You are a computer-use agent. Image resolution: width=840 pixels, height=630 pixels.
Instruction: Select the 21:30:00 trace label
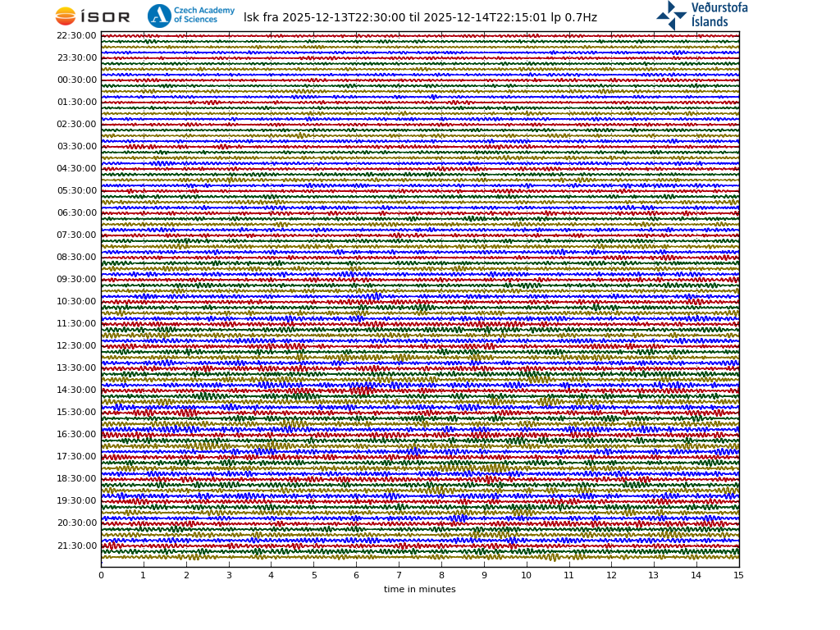(76, 546)
